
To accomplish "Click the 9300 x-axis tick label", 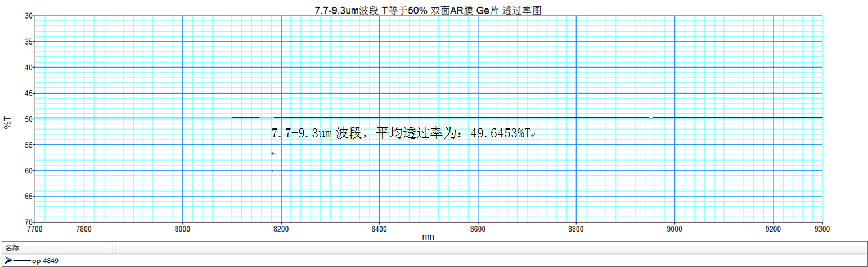I will click(822, 229).
